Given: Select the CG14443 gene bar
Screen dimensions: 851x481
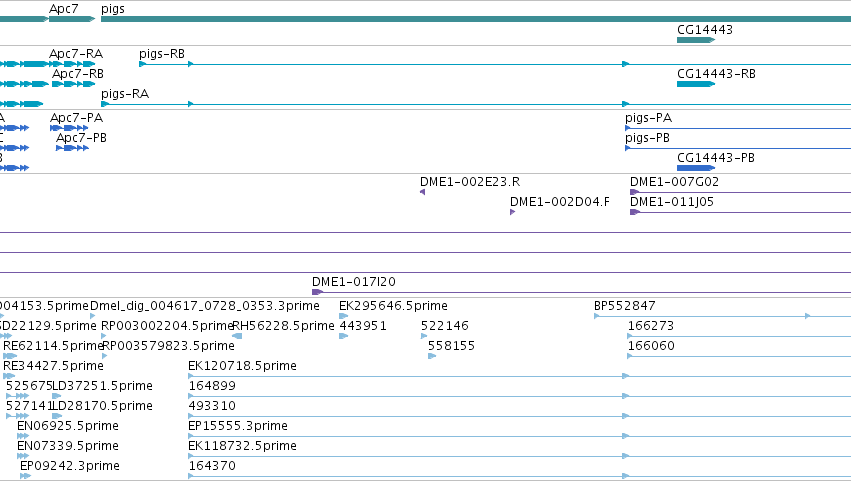Looking at the screenshot, I should (696, 40).
